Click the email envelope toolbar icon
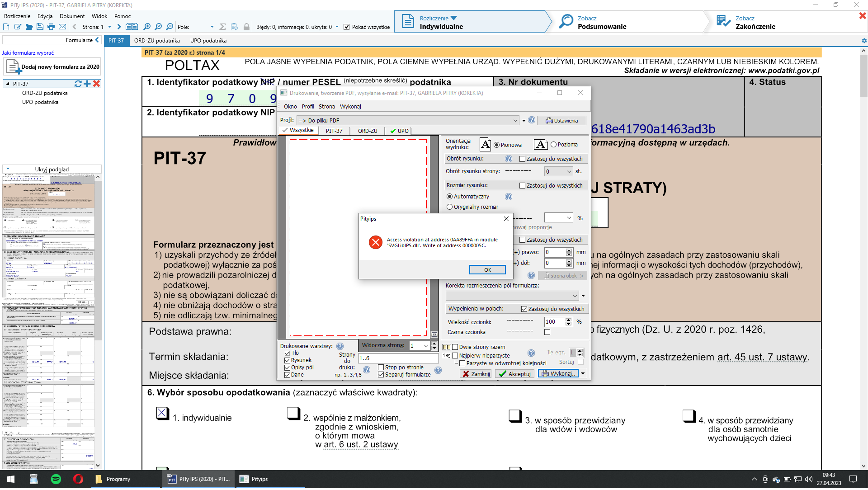This screenshot has width=868, height=490. coord(62,27)
